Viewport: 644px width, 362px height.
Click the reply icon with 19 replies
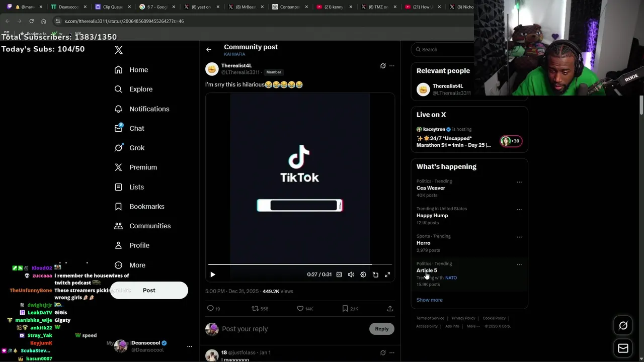[214, 309]
